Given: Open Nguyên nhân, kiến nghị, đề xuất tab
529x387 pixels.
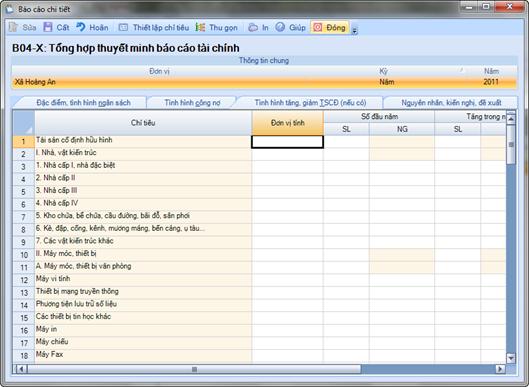Looking at the screenshot, I should (451, 103).
